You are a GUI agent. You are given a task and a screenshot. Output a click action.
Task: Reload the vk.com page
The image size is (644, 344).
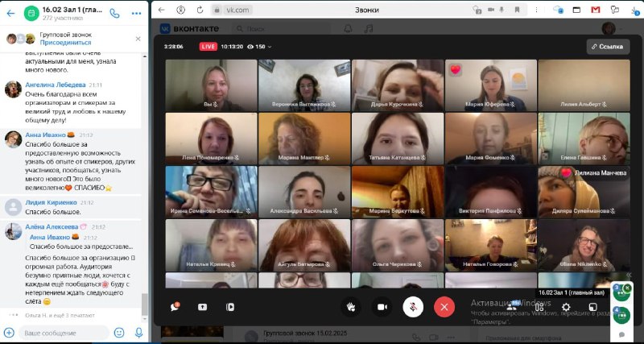point(200,10)
